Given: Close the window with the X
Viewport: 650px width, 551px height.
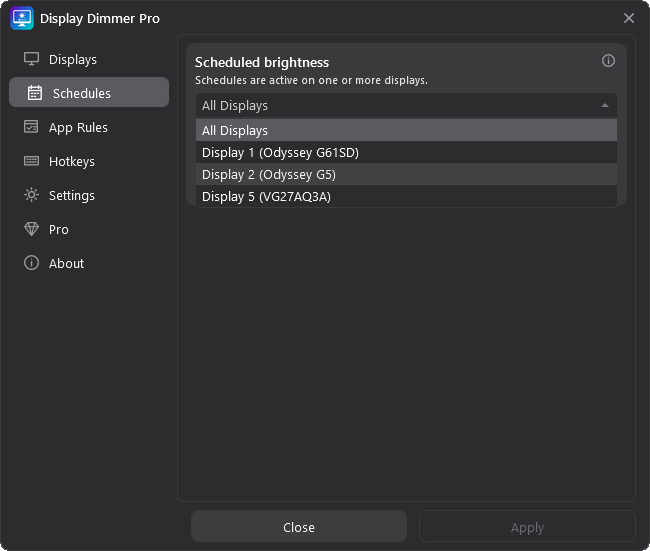Looking at the screenshot, I should click(x=629, y=18).
